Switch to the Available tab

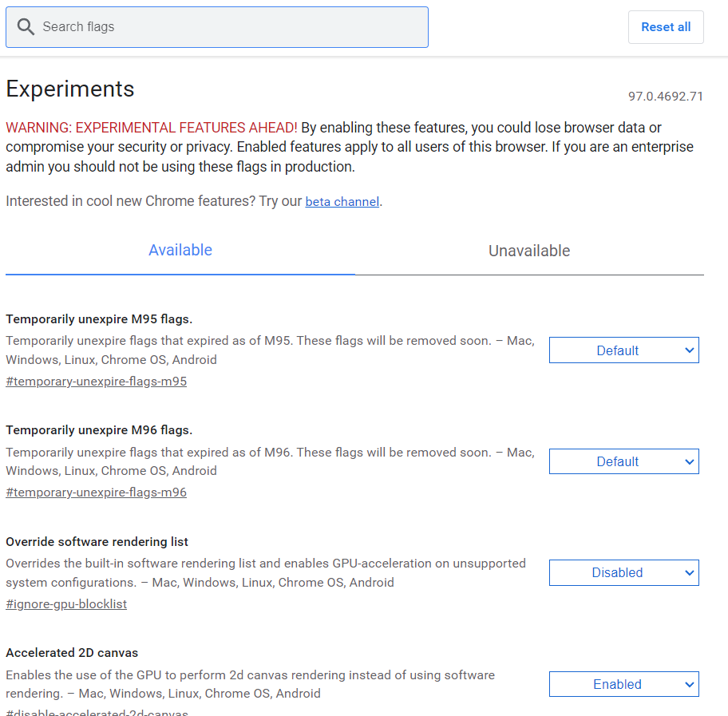coord(180,251)
